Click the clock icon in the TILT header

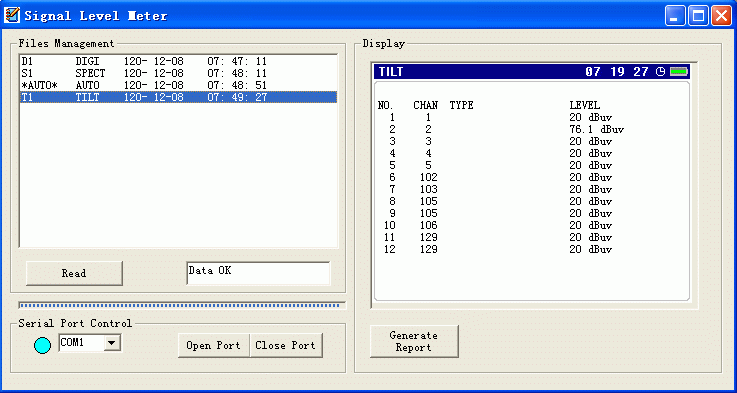[661, 71]
